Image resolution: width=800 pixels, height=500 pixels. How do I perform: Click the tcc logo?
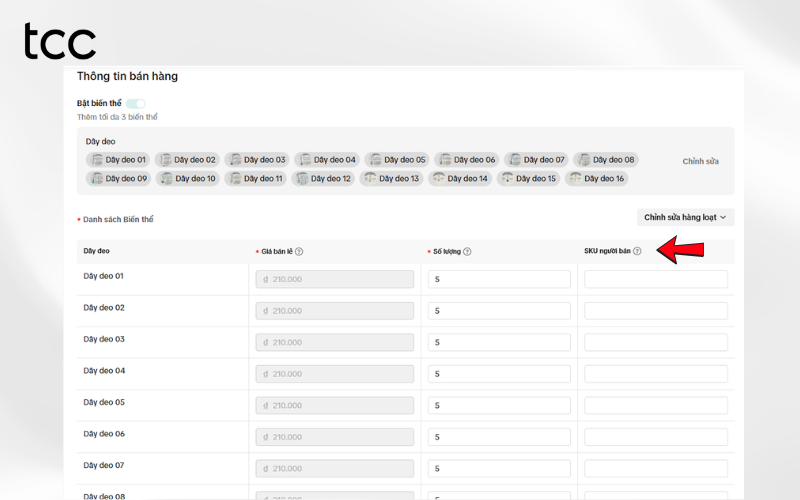60,41
